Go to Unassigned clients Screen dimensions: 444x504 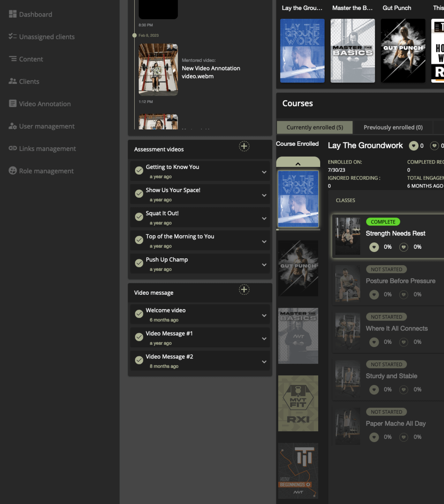click(41, 37)
